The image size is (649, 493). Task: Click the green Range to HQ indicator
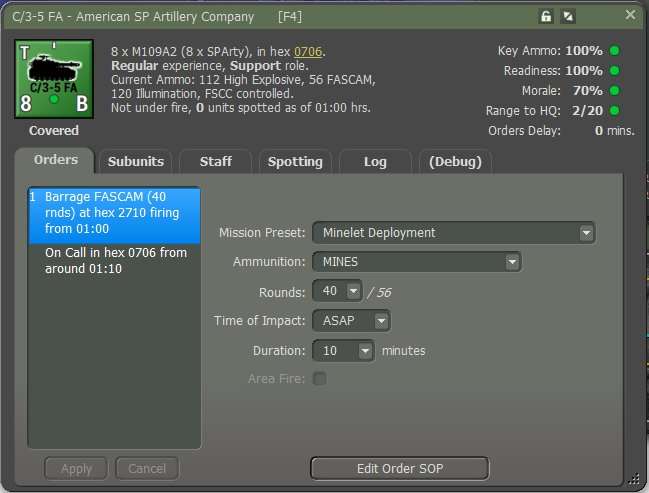pos(614,111)
